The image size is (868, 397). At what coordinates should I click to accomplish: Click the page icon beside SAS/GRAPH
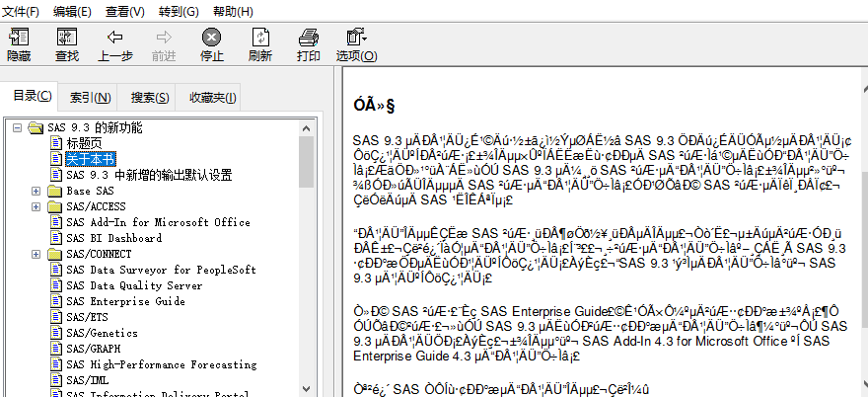coord(56,349)
